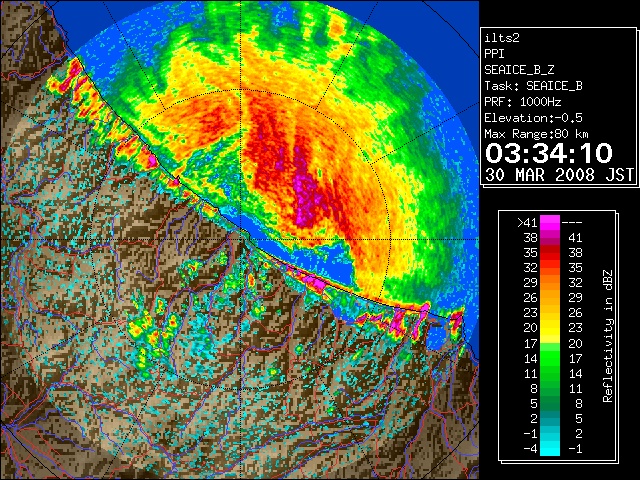Click the 03:34:10 timestamp
Screen dimensions: 640x480
[549, 153]
